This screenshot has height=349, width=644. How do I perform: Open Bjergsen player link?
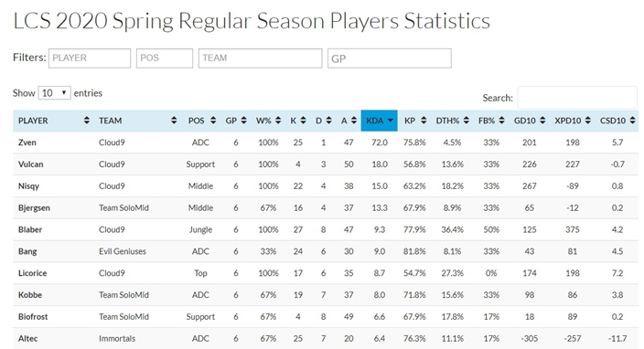34,208
